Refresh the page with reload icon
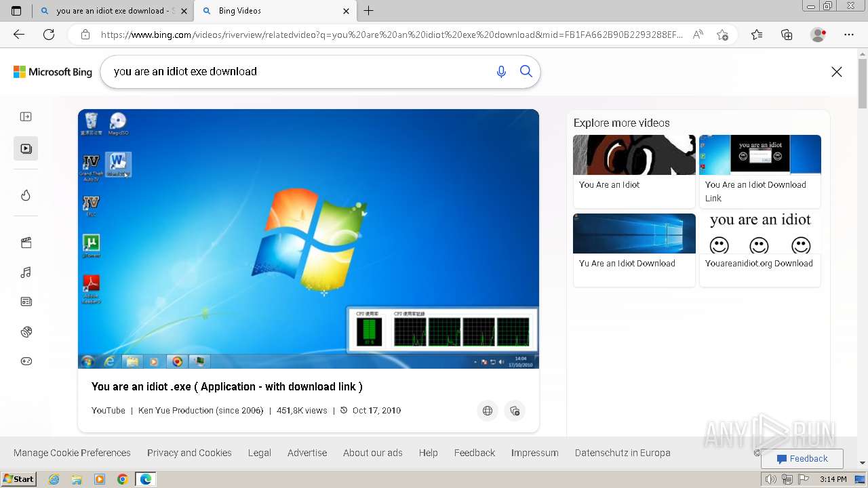Viewport: 868px width, 488px height. [x=49, y=35]
